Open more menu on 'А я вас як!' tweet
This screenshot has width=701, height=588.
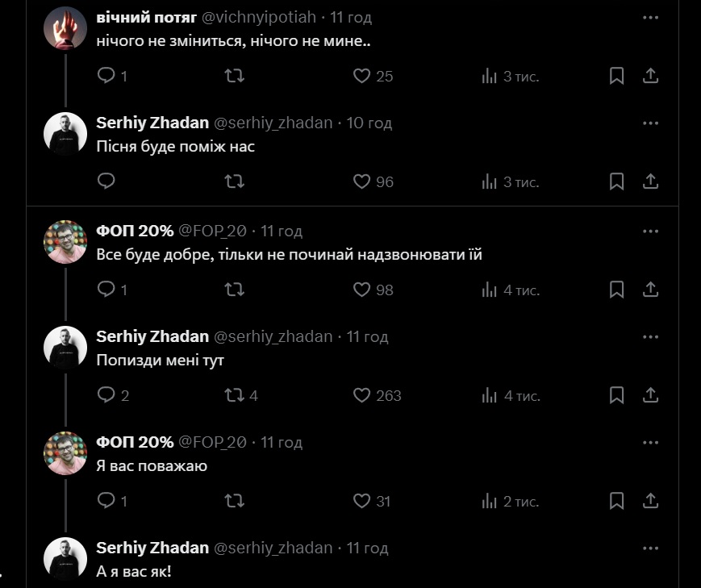651,548
